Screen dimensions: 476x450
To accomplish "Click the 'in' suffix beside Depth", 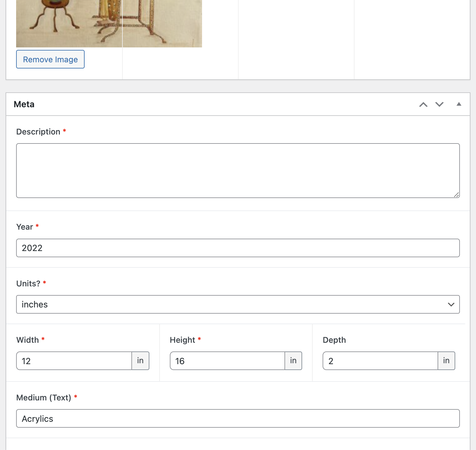I will coord(446,361).
